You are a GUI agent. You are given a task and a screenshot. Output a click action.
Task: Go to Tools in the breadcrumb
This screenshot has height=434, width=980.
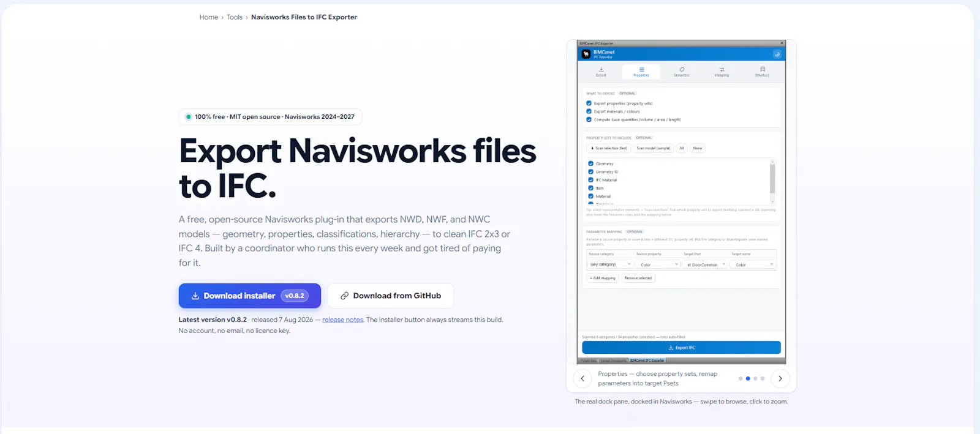coord(235,17)
